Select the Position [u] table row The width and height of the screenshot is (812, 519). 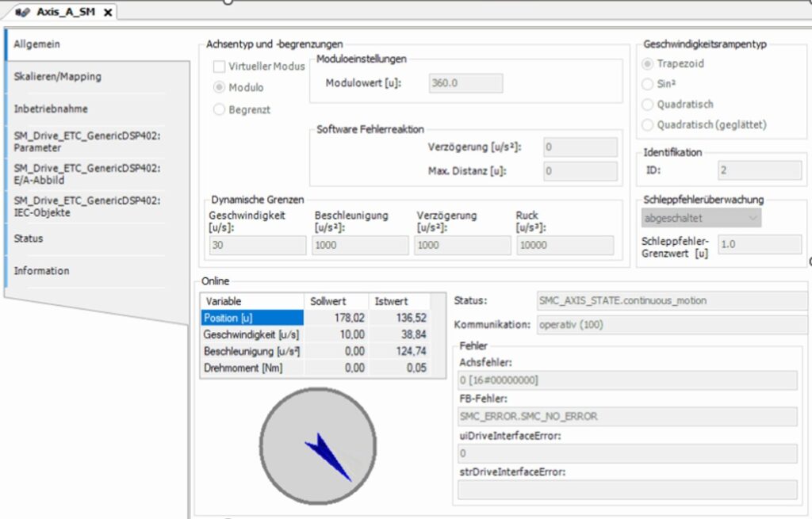[x=251, y=318]
